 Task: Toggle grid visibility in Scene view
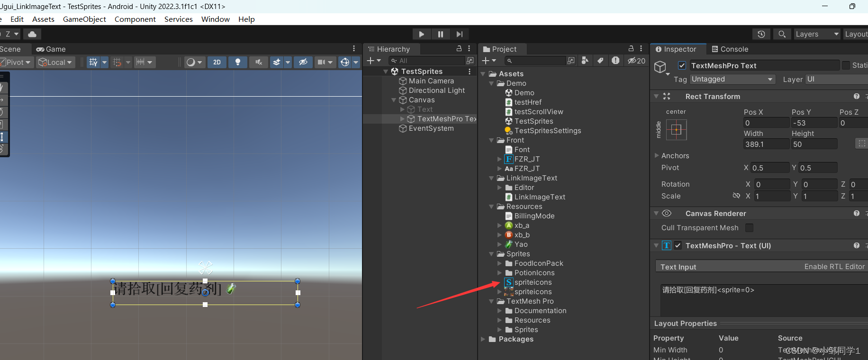(x=93, y=62)
